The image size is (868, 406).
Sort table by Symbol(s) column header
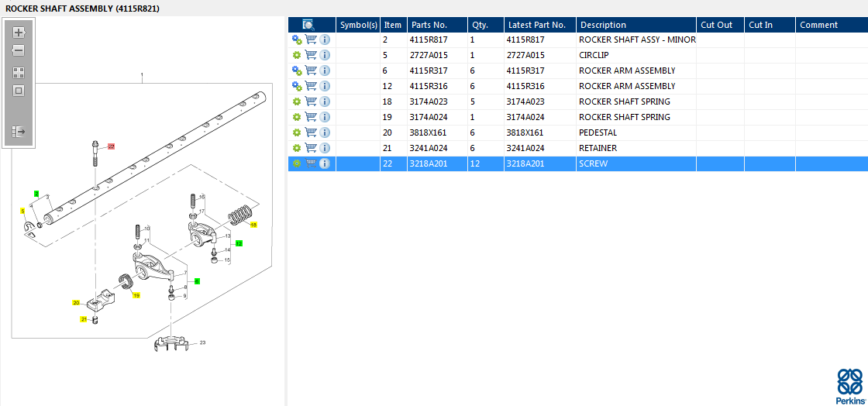click(x=358, y=25)
